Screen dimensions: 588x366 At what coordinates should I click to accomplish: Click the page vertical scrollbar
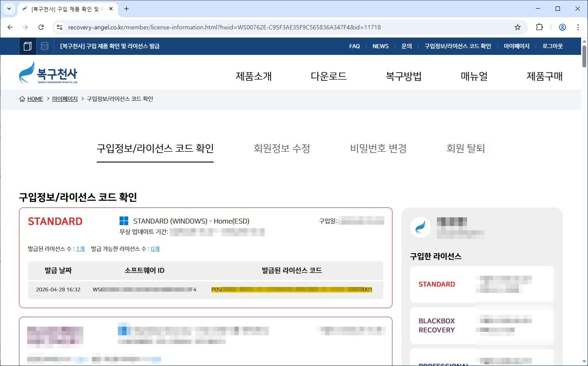[x=584, y=56]
